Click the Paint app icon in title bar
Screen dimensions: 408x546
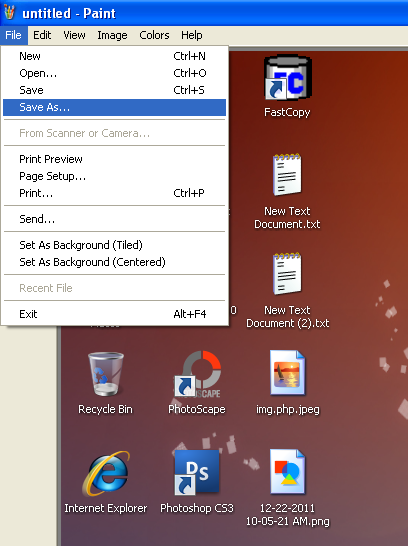click(x=9, y=12)
